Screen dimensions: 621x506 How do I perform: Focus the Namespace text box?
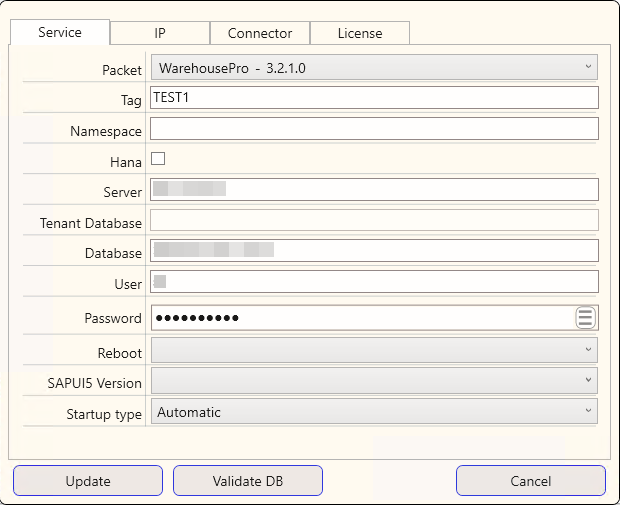coord(374,129)
